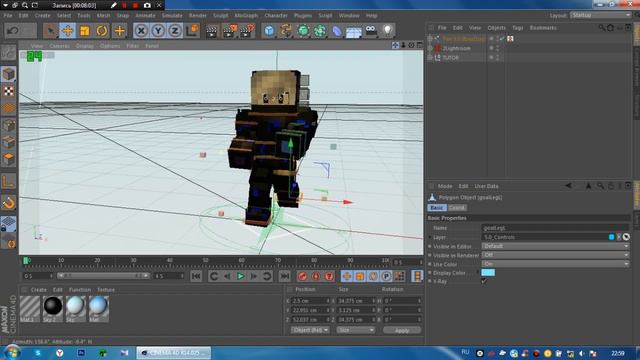
Task: Activate the Scale tool in toolbar
Action: [84, 31]
